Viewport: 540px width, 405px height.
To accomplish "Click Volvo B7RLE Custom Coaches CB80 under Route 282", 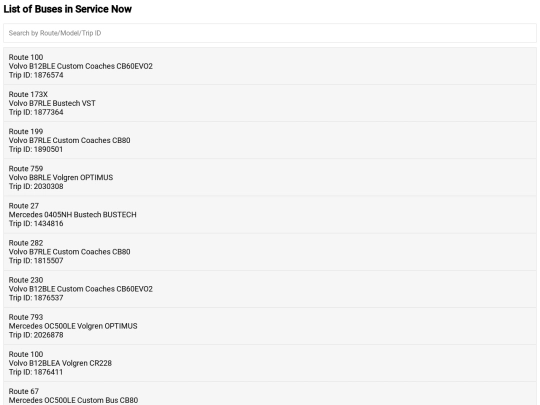I will coord(70,252).
